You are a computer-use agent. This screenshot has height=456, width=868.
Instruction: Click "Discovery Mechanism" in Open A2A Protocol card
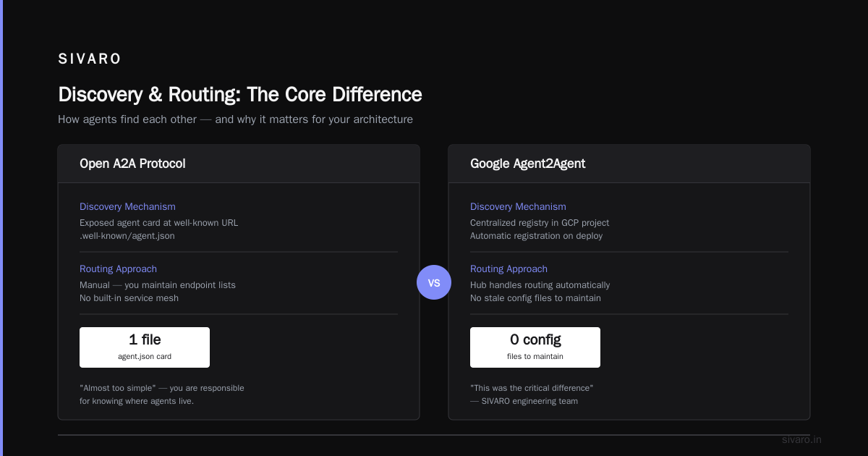pos(127,206)
